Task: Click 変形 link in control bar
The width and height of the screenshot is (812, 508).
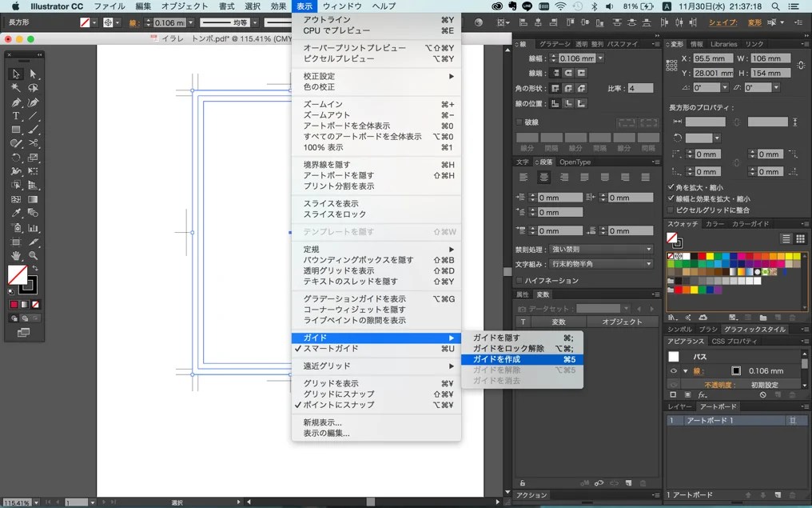Action: tap(754, 22)
